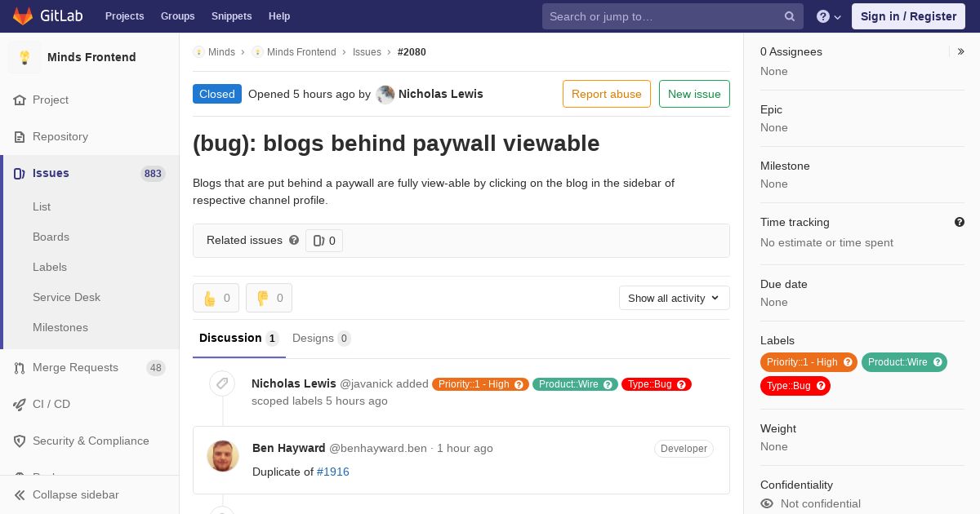
Task: Click the Not confidential eye icon
Action: 767,503
